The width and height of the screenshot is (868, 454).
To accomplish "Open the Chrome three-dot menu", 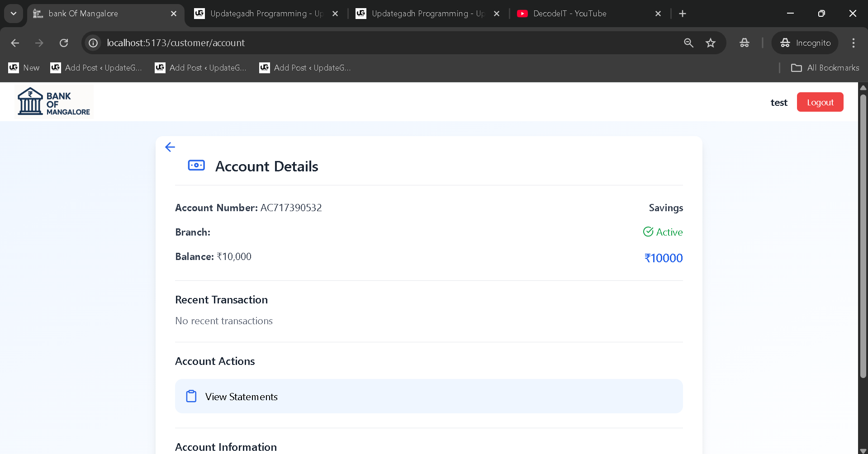I will coord(854,43).
